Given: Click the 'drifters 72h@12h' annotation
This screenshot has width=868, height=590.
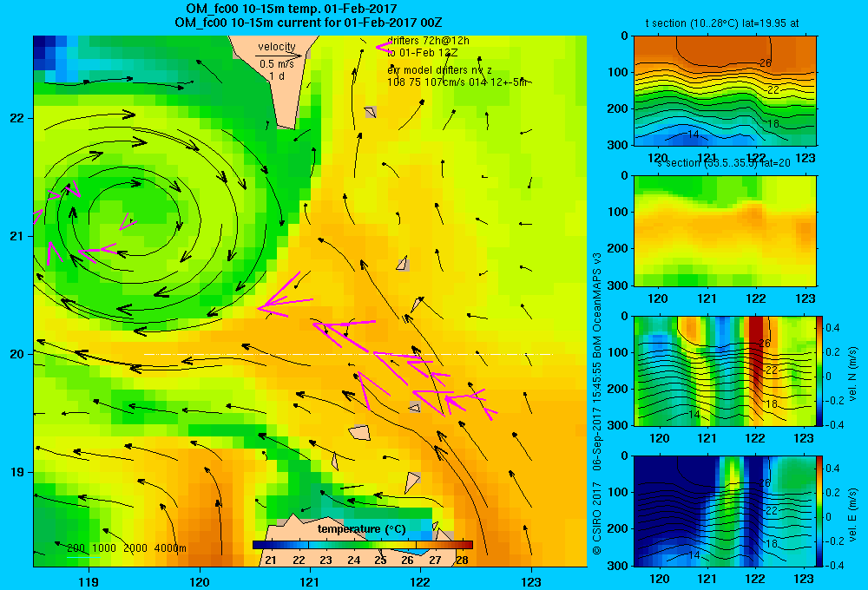Looking at the screenshot, I should click(x=429, y=41).
